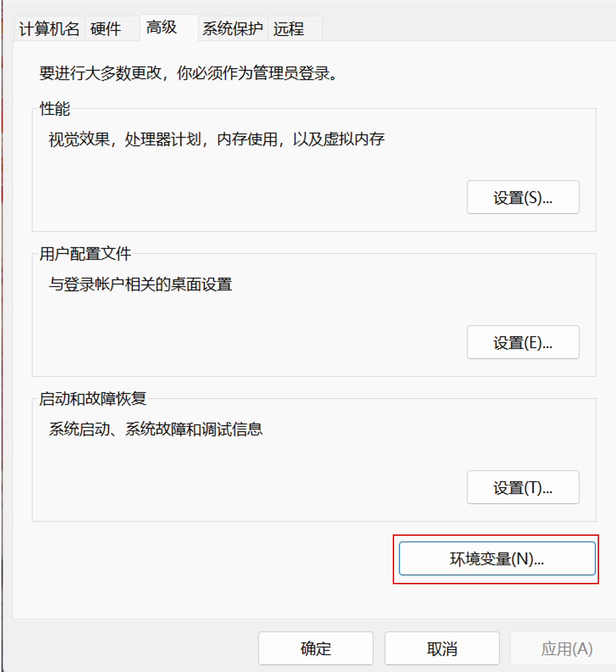The height and width of the screenshot is (672, 616).
Task: Open the 远程 tab
Action: pyautogui.click(x=295, y=29)
